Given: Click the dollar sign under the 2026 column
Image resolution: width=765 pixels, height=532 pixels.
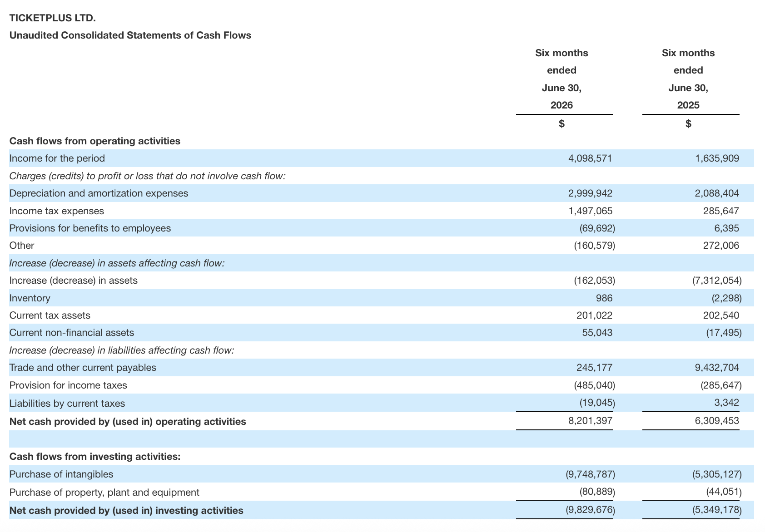Looking at the screenshot, I should 561,123.
